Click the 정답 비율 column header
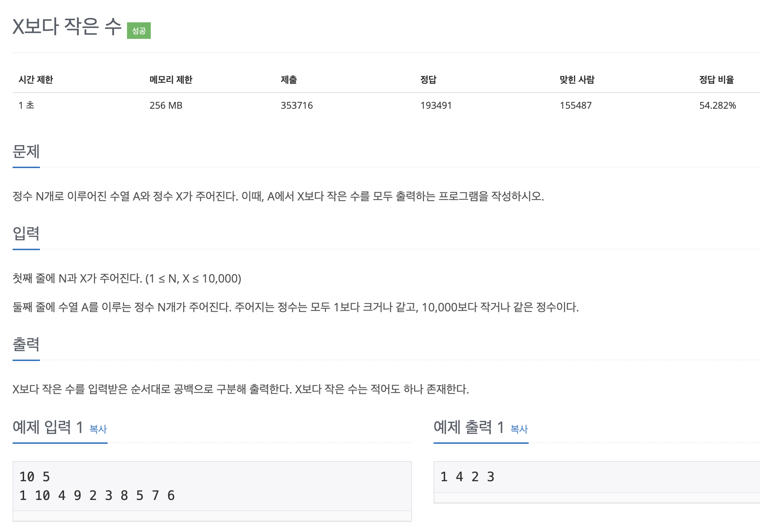The height and width of the screenshot is (532, 760). click(716, 80)
